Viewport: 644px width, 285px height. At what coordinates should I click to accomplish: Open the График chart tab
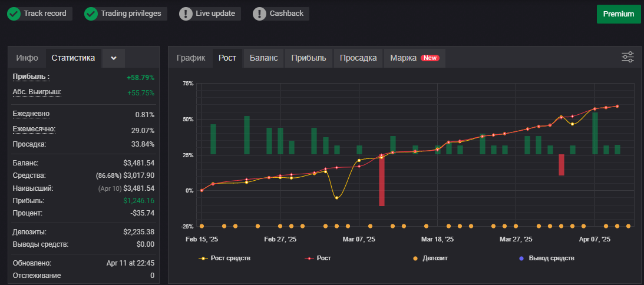190,58
